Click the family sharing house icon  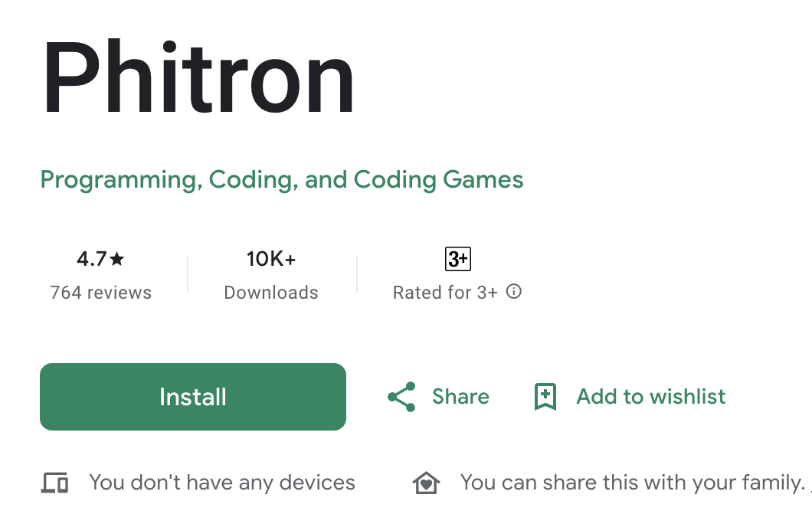tap(426, 483)
